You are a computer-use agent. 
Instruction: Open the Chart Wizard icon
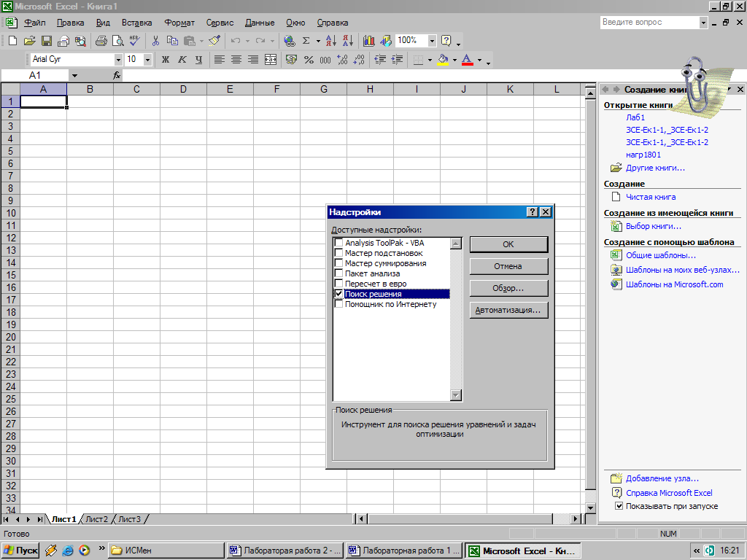pyautogui.click(x=368, y=41)
